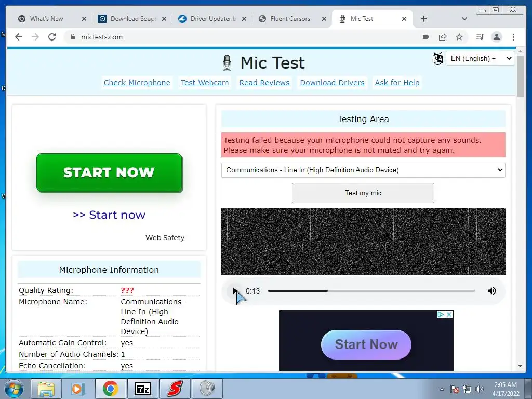
Task: Open Windows Explorer from the taskbar
Action: (x=46, y=389)
